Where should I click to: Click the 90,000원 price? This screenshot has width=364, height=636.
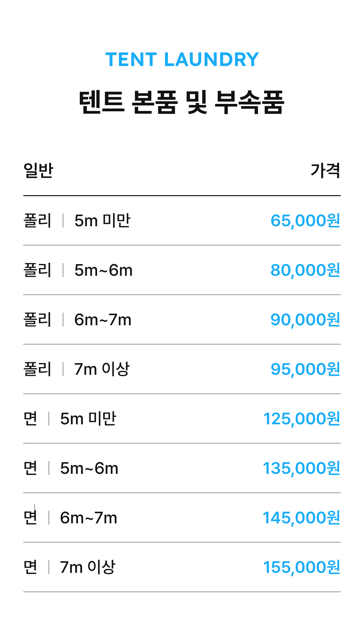(305, 320)
